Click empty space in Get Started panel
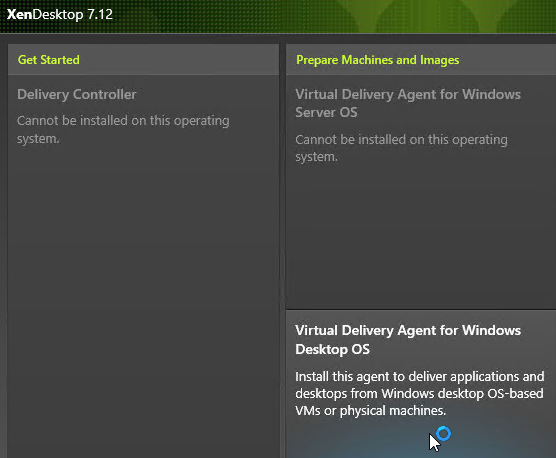Image resolution: width=556 pixels, height=458 pixels. tap(143, 284)
